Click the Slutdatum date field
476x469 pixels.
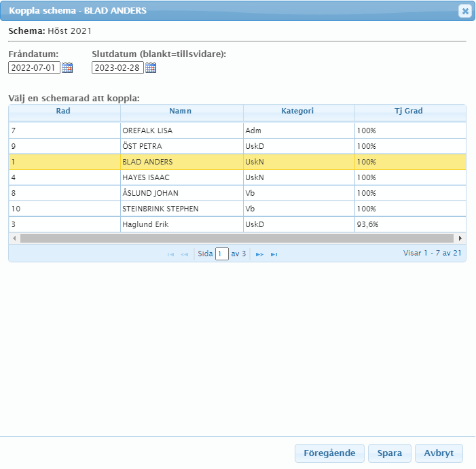click(x=117, y=67)
